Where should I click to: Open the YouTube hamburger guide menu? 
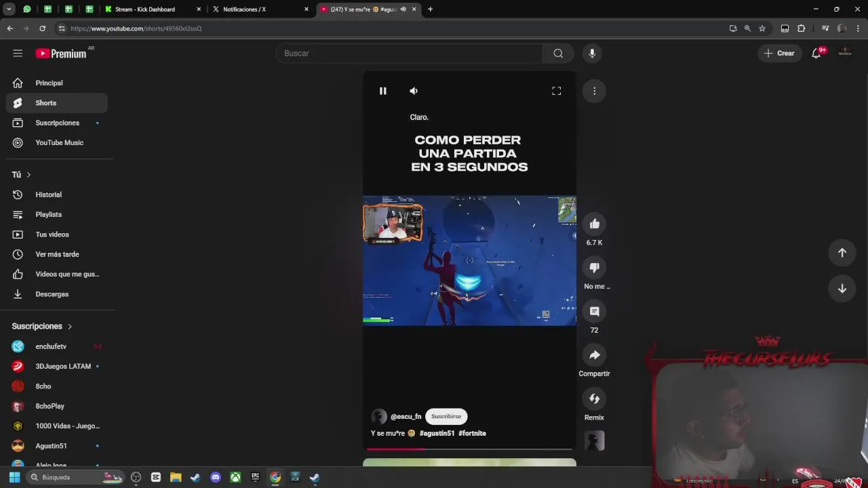pyautogui.click(x=18, y=53)
